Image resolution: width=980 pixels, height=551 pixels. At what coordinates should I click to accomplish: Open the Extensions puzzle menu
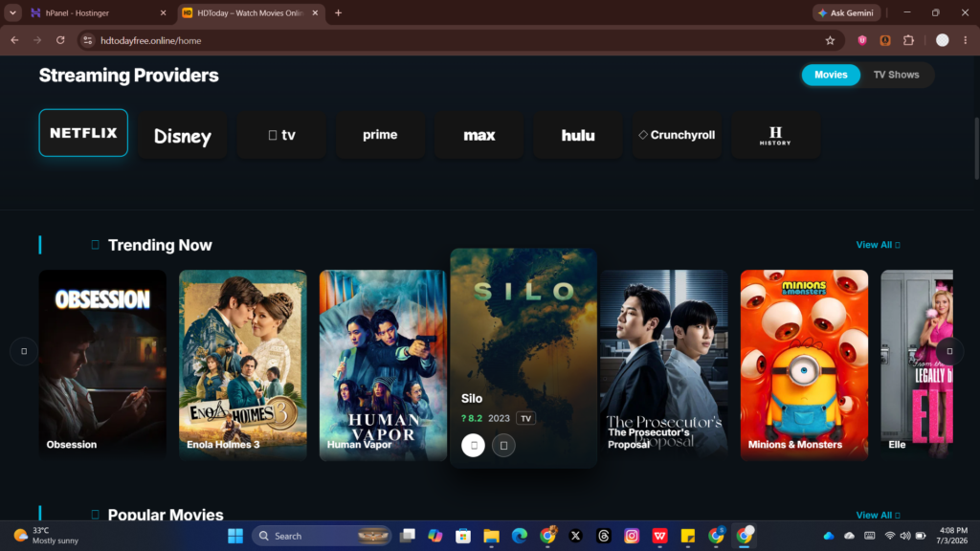pos(909,40)
